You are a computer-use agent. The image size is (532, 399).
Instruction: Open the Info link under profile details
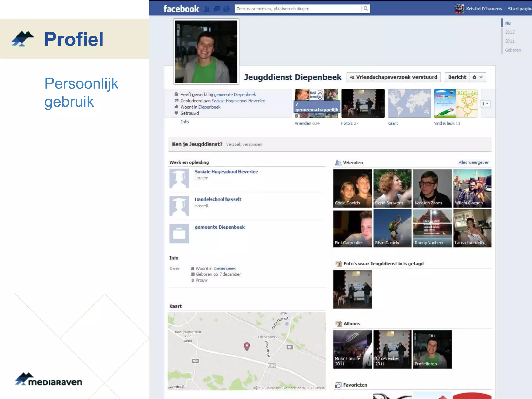click(185, 122)
